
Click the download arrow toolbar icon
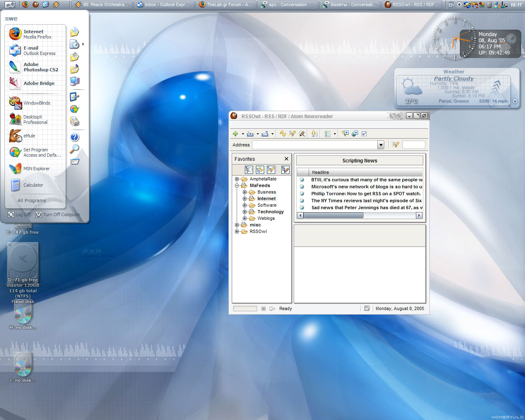[314, 134]
